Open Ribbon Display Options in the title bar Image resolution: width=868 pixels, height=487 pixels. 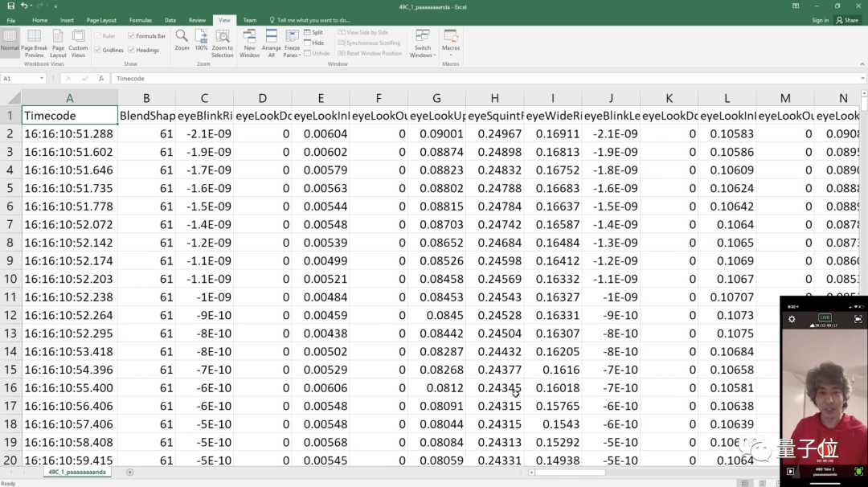[796, 6]
